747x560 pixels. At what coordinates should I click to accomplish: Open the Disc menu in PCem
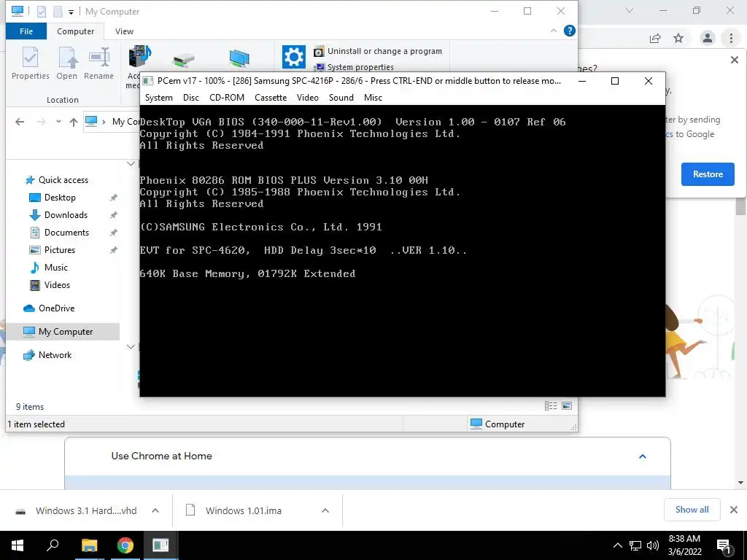point(190,98)
